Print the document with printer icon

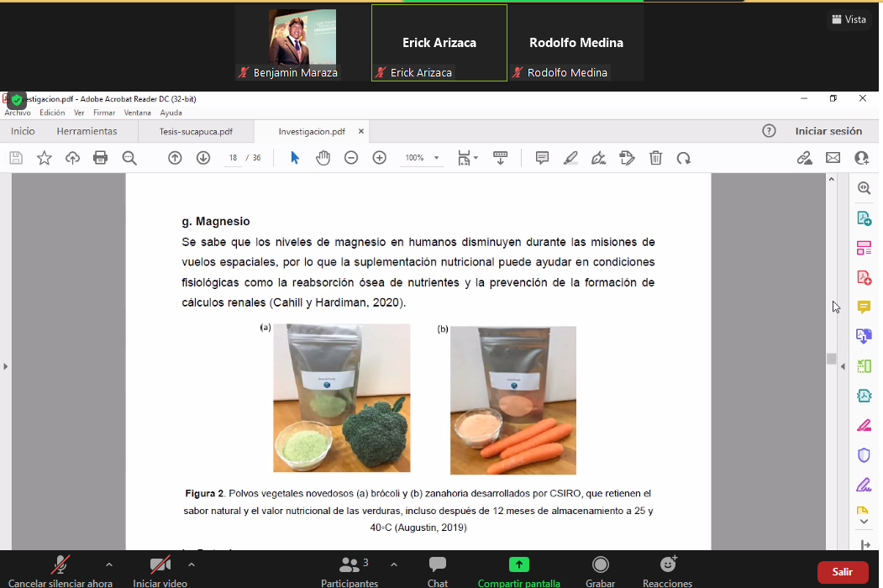[100, 158]
